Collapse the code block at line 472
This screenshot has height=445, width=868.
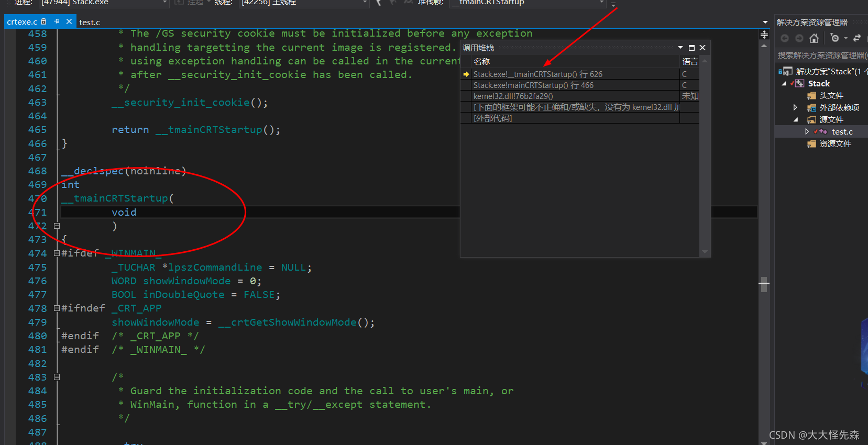[57, 226]
